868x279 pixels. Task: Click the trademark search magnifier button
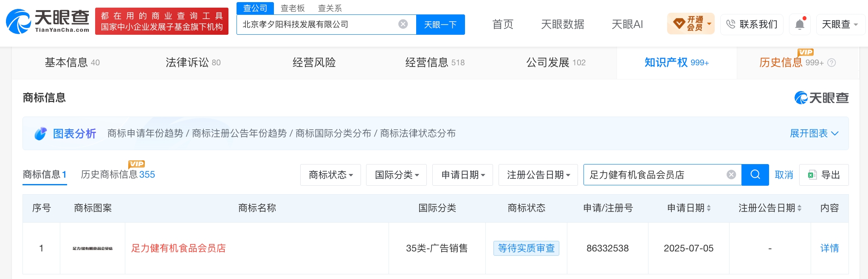[755, 175]
